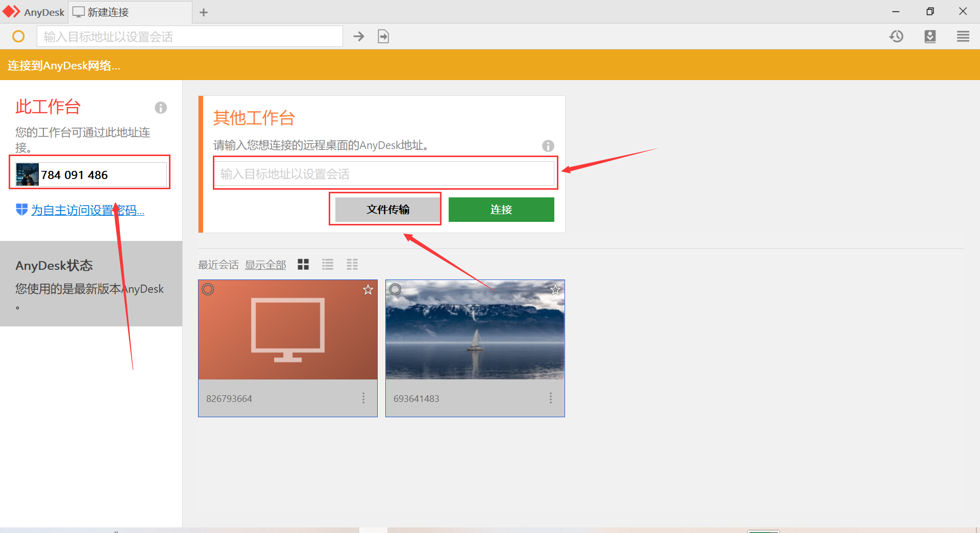Click the 显示全部 link
Image resolution: width=980 pixels, height=533 pixels.
[265, 265]
